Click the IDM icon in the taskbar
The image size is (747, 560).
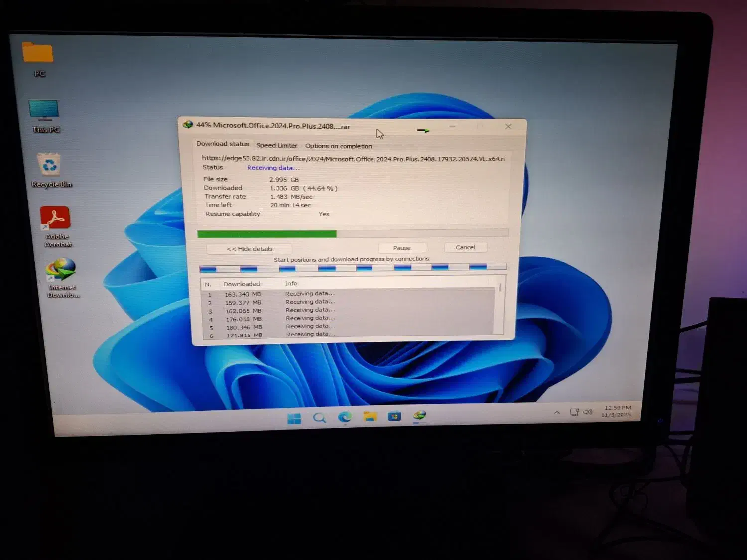click(420, 415)
